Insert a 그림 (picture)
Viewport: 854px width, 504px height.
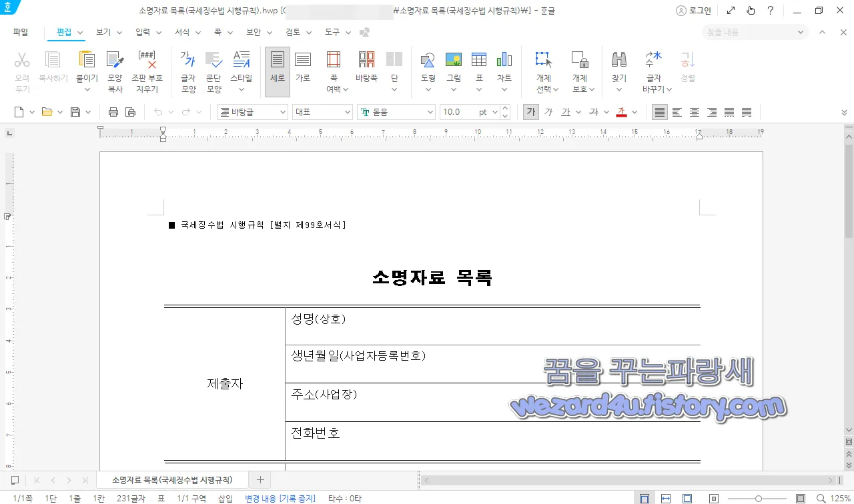pos(454,60)
